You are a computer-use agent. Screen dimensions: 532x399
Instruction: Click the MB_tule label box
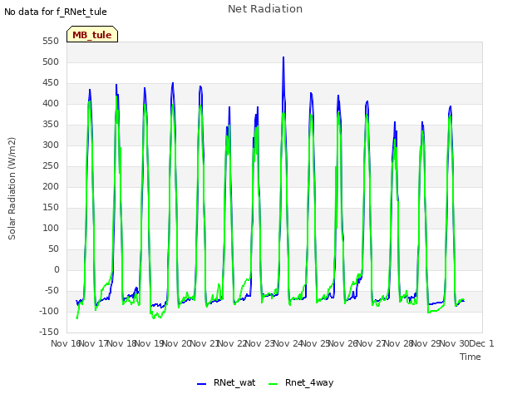click(x=92, y=34)
